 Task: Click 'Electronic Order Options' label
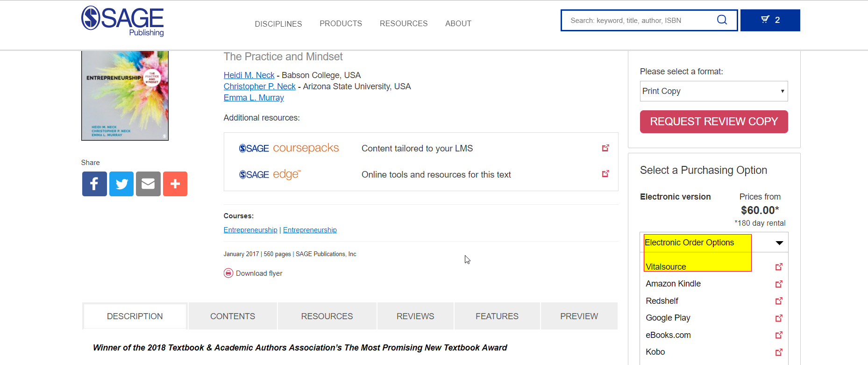tap(690, 243)
